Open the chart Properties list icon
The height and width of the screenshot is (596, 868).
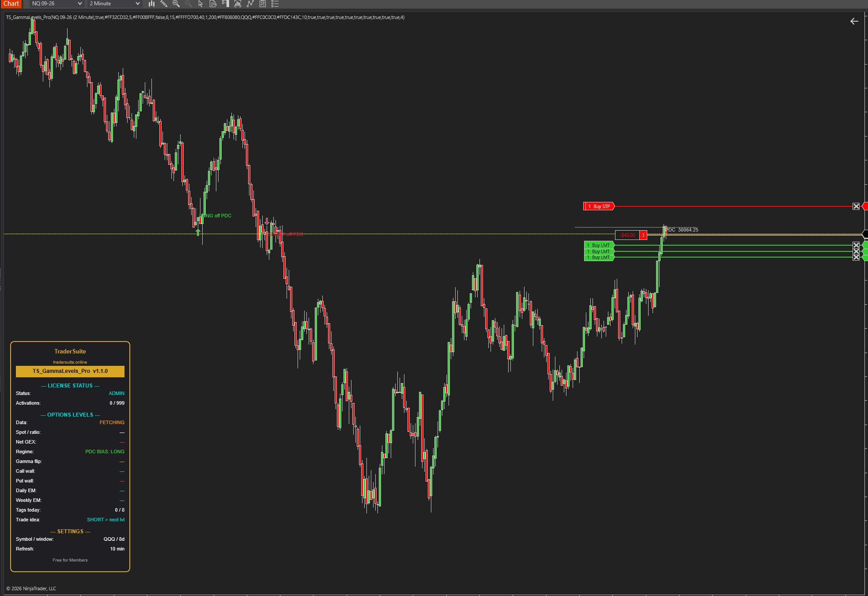tap(275, 4)
